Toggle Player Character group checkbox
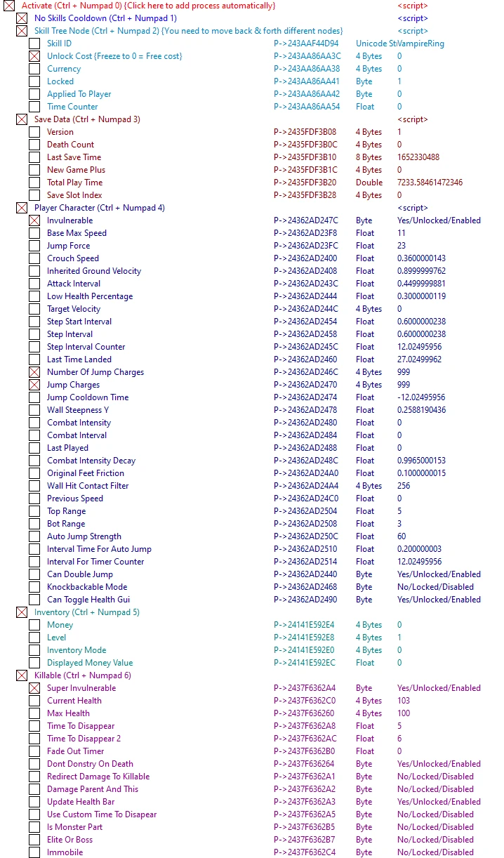Screen dimensions: 504x858 tap(22, 208)
